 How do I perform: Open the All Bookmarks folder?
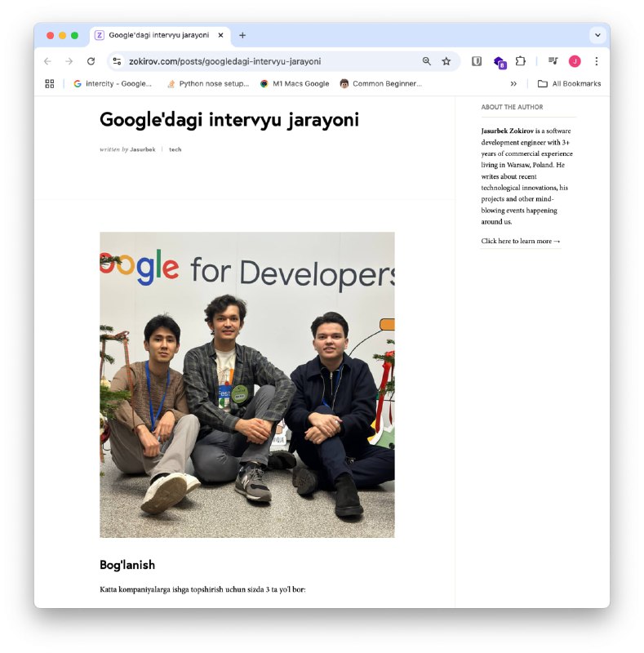(569, 84)
